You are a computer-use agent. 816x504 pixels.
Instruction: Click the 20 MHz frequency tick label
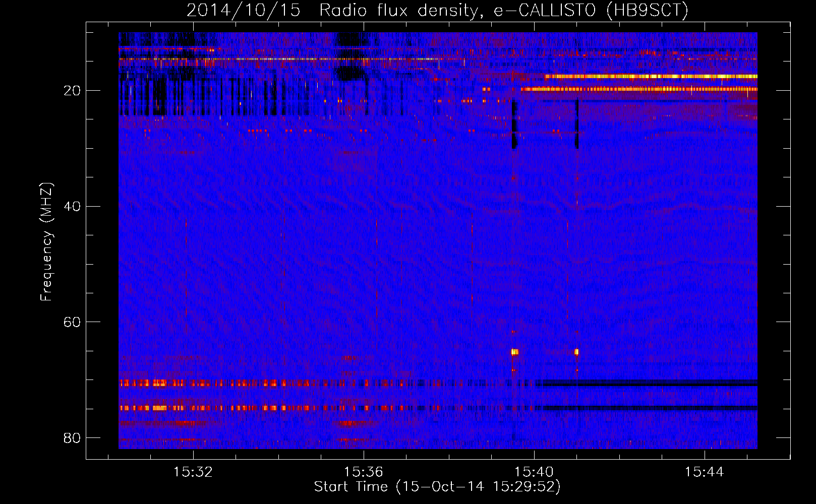click(72, 91)
